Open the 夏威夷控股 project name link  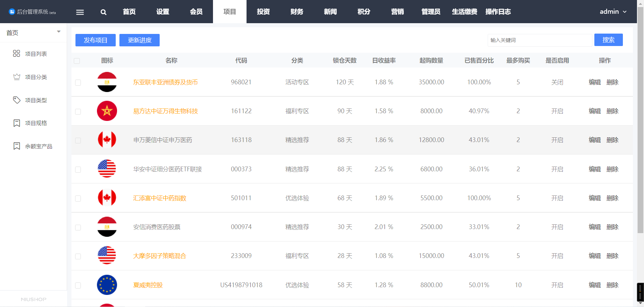pyautogui.click(x=148, y=285)
